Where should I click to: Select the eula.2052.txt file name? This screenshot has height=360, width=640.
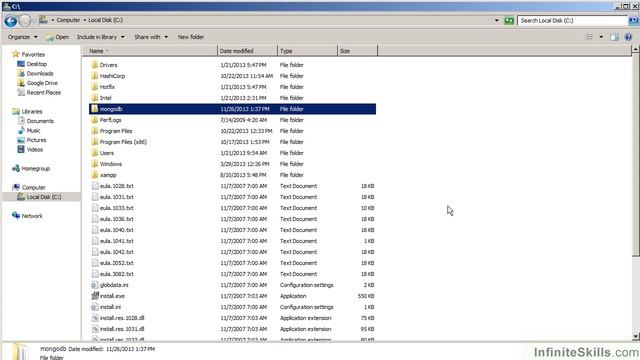click(x=117, y=262)
